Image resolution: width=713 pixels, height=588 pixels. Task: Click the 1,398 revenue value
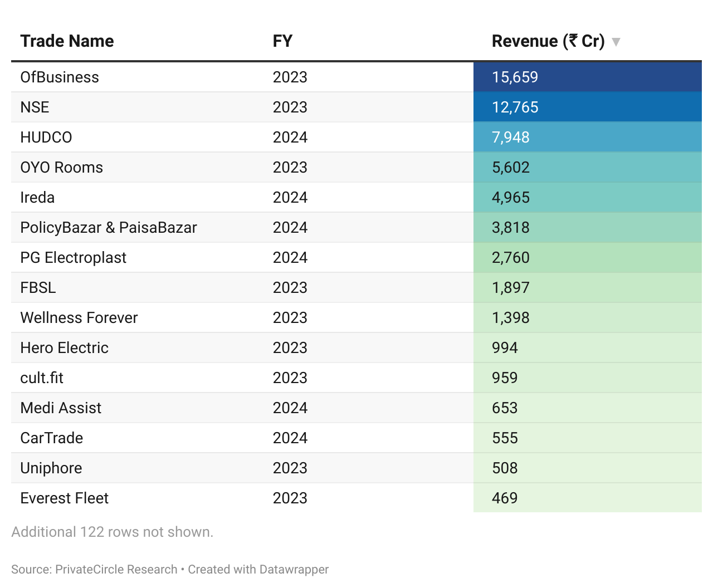tap(511, 318)
